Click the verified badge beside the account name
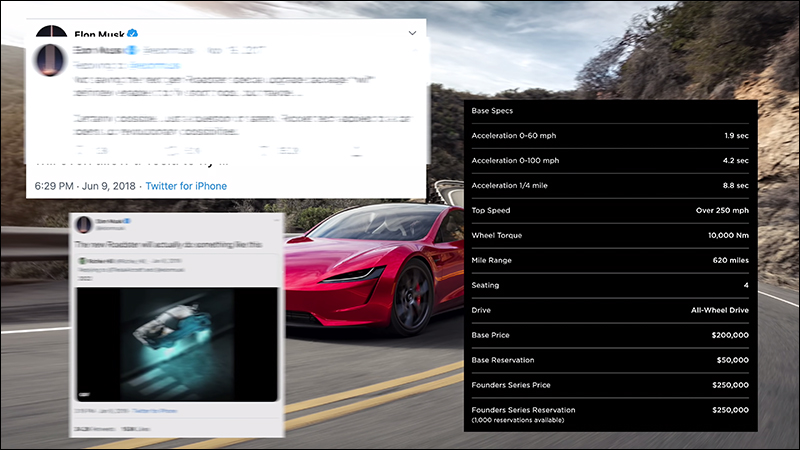 [132, 34]
